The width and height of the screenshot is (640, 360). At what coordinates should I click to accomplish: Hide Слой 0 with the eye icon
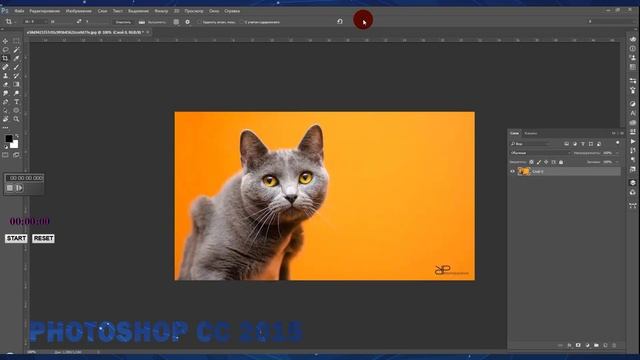click(513, 172)
